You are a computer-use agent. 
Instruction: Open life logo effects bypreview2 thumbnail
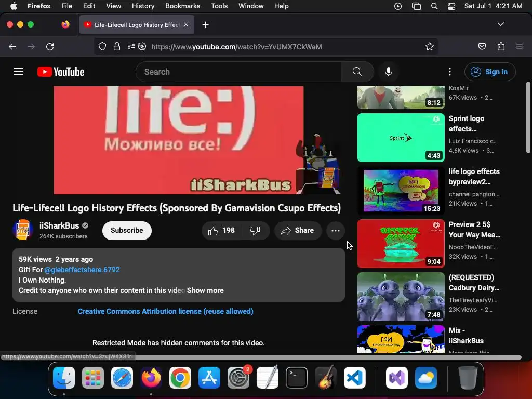pyautogui.click(x=401, y=191)
